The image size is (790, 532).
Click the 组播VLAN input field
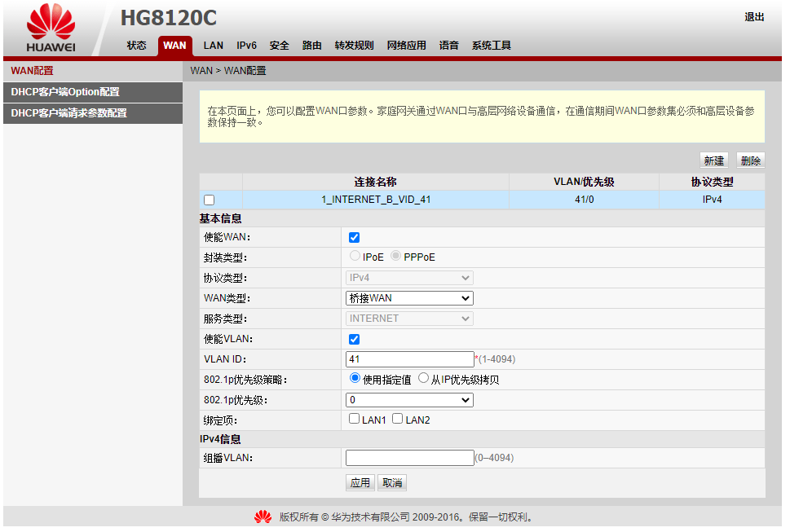tap(409, 458)
